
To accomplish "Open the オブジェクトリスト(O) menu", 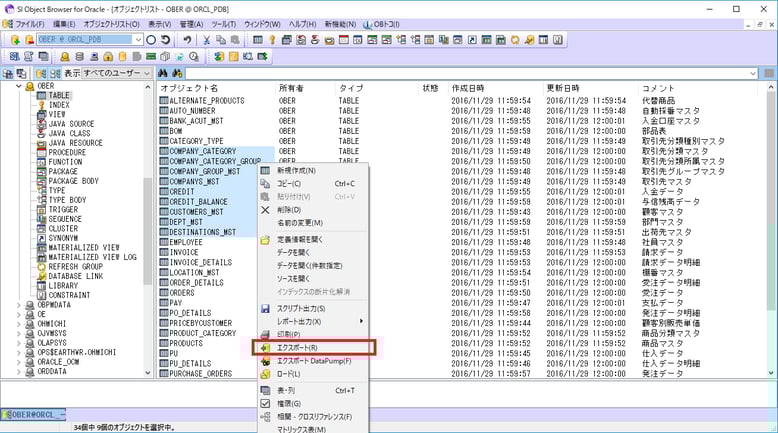I will point(108,22).
